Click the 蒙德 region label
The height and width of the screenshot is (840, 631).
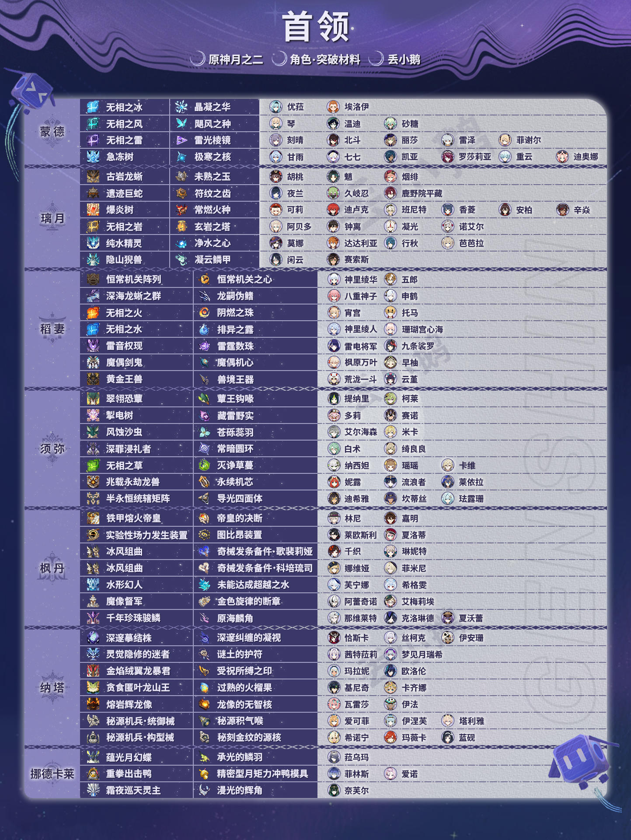[x=52, y=132]
